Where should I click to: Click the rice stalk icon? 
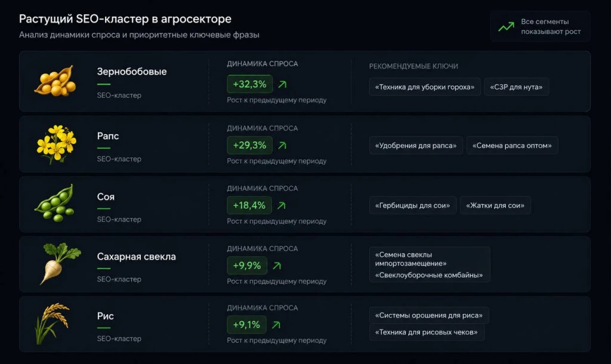click(x=53, y=324)
